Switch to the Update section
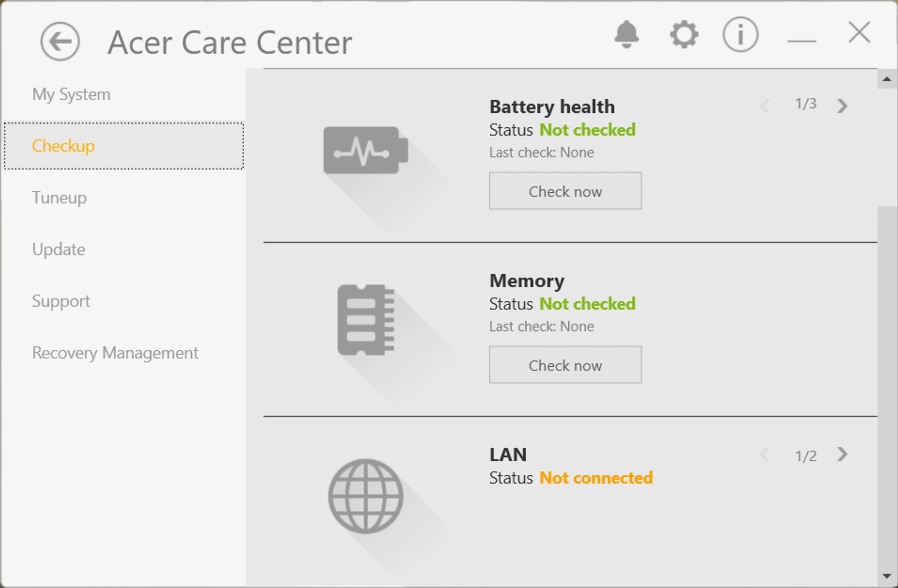Viewport: 898px width, 588px height. pos(58,249)
